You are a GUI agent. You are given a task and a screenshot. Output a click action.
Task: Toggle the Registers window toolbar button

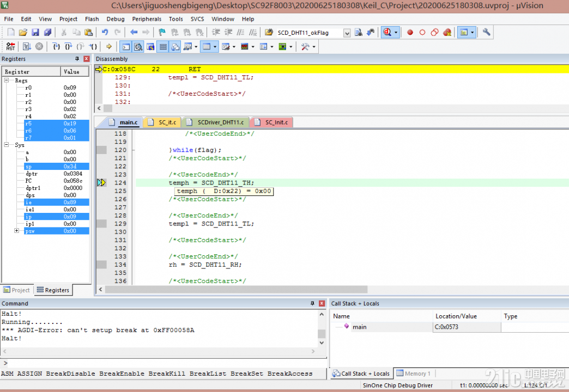coord(163,47)
